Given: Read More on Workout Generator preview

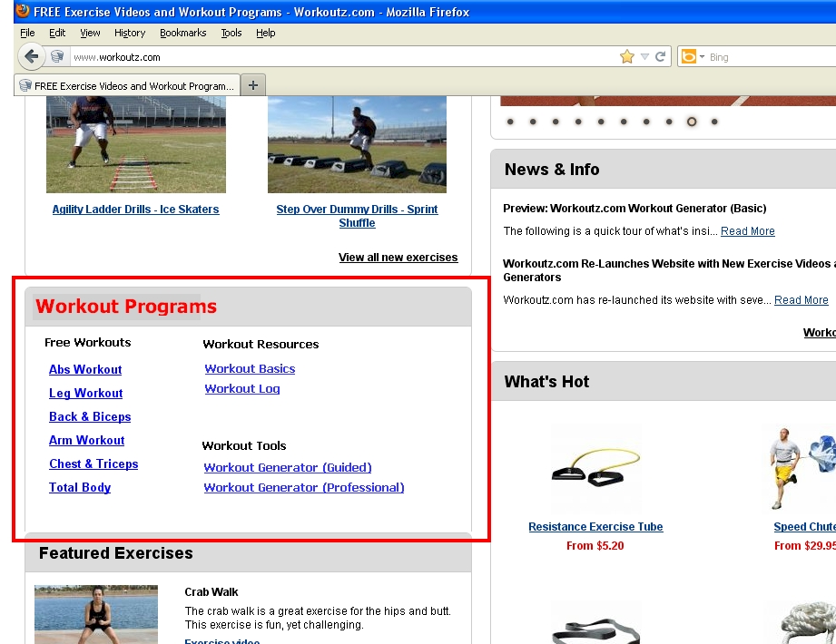Looking at the screenshot, I should click(747, 231).
